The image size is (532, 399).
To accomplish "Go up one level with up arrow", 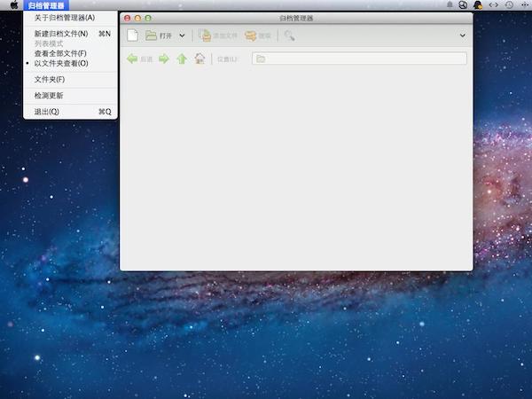I will [x=182, y=59].
